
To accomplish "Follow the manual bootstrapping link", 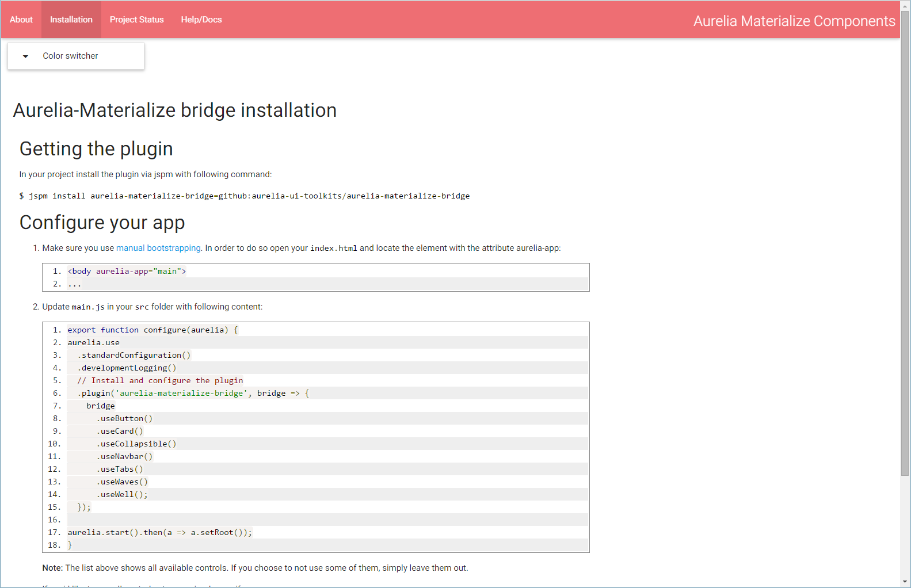I will point(158,248).
